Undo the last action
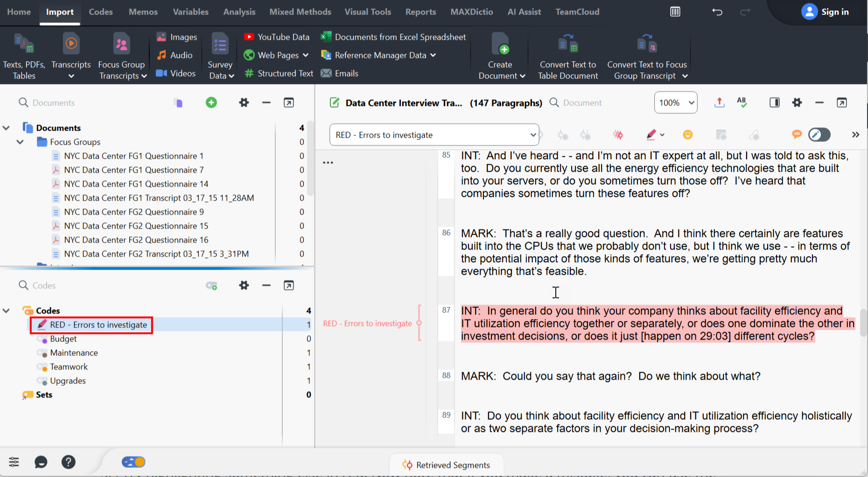 click(x=717, y=12)
